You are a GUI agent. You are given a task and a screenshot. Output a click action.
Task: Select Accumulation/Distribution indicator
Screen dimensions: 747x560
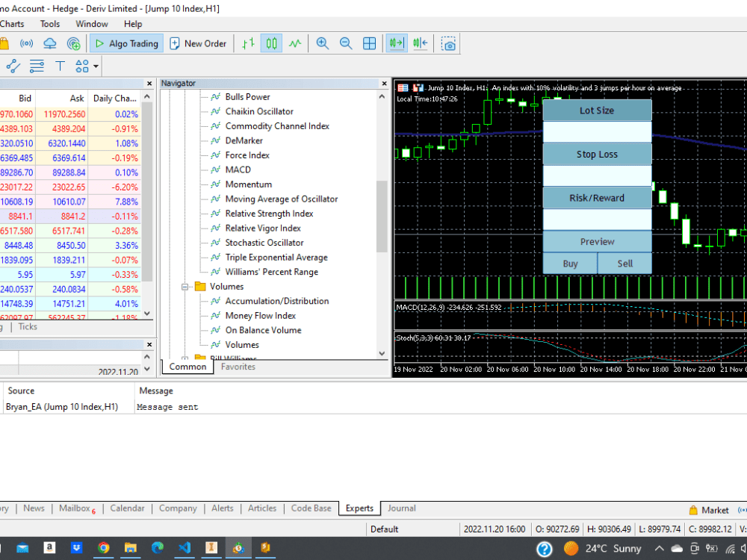tap(277, 301)
